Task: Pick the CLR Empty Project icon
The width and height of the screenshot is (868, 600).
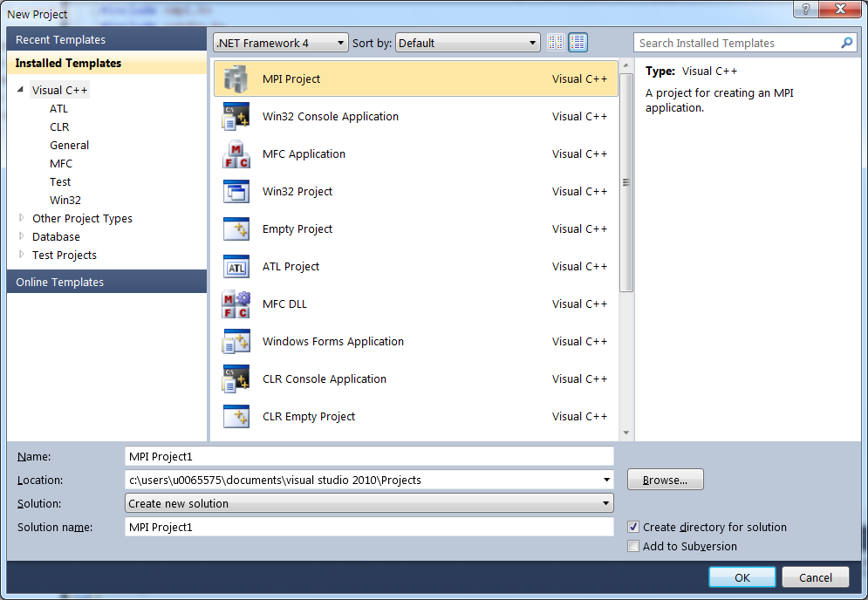Action: click(236, 417)
